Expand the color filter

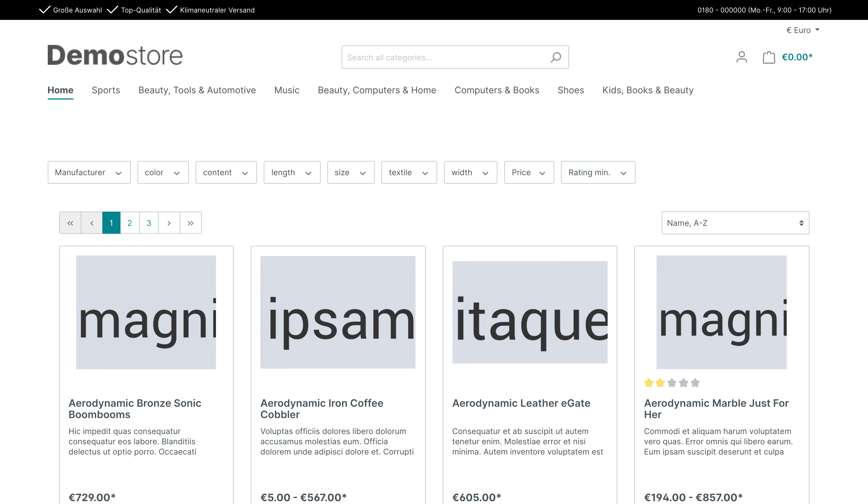(163, 172)
